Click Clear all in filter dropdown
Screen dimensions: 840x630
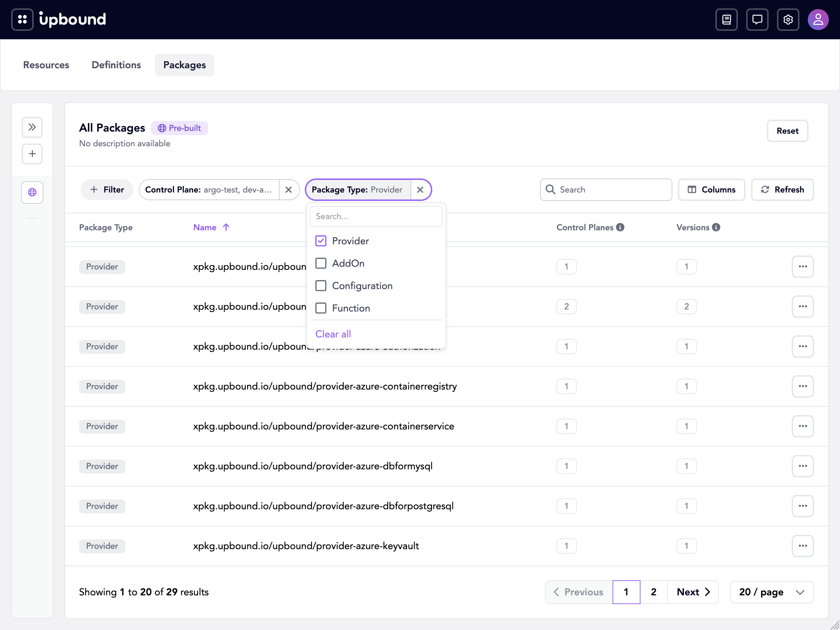(x=333, y=334)
